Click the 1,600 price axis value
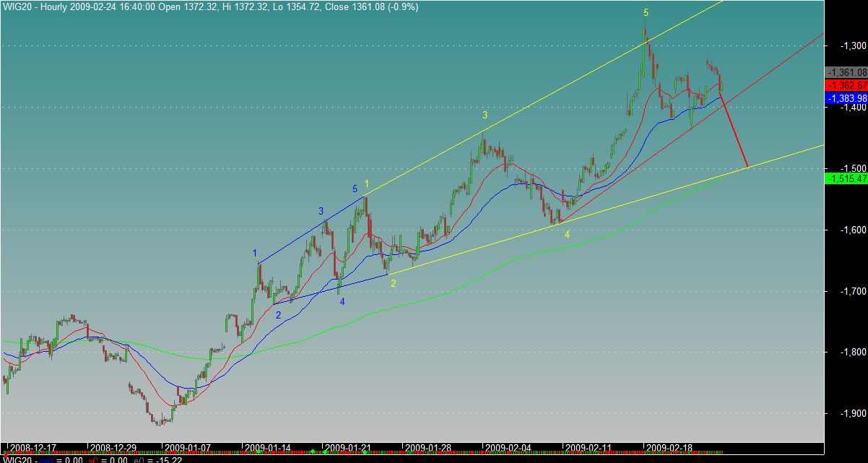Image resolution: width=868 pixels, height=463 pixels. pyautogui.click(x=853, y=230)
